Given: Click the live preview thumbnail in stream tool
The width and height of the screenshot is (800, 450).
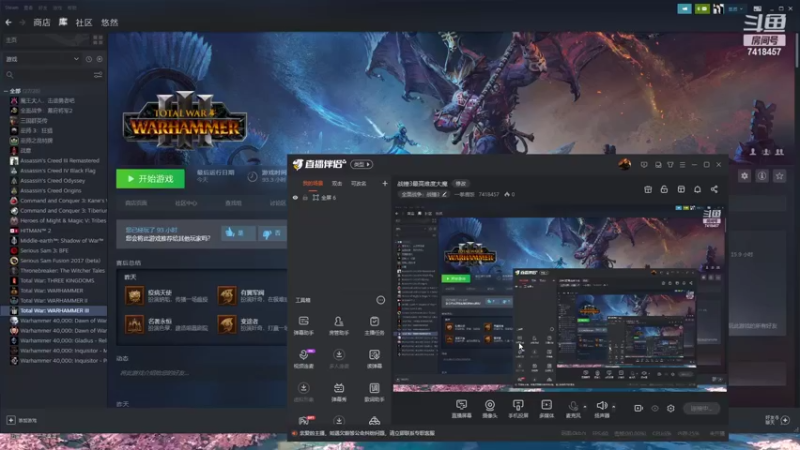Looking at the screenshot, I should pyautogui.click(x=560, y=298).
